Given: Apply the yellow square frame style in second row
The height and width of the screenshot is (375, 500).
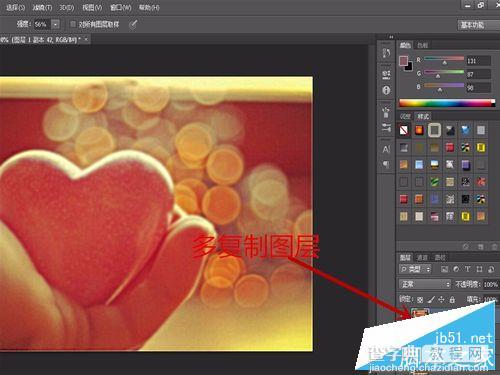Looking at the screenshot, I should 481,147.
